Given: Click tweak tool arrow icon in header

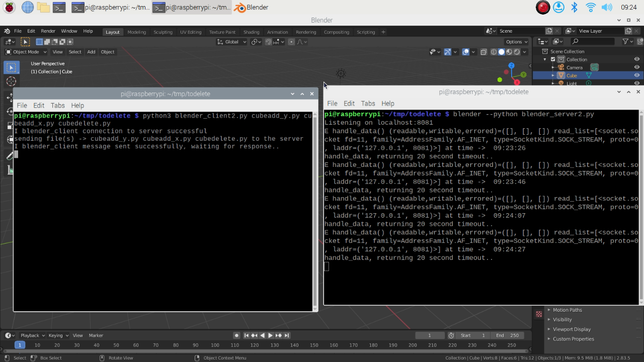Looking at the screenshot, I should [25, 42].
